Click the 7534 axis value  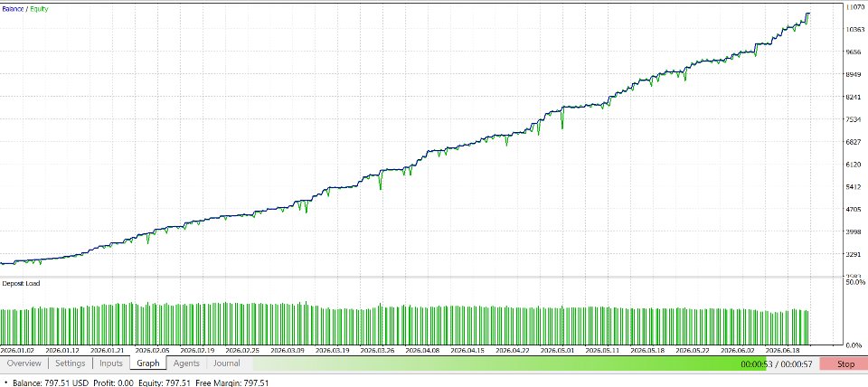pyautogui.click(x=854, y=119)
